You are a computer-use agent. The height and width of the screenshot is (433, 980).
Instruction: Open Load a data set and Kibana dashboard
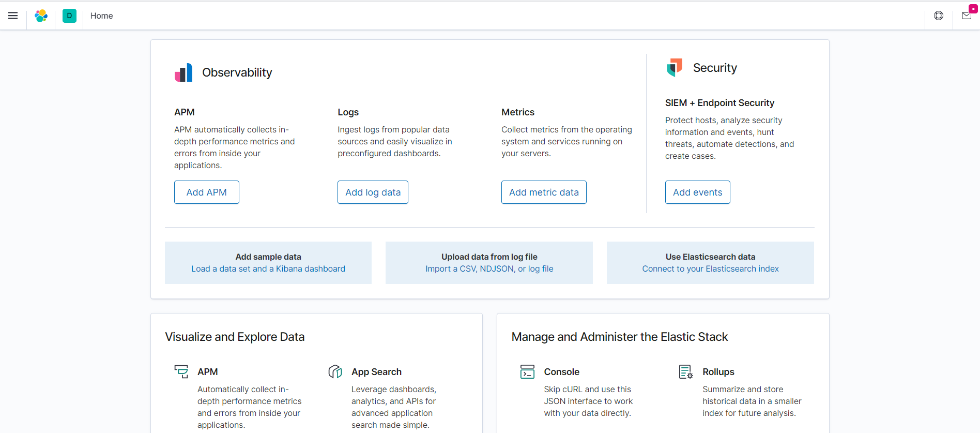click(268, 269)
